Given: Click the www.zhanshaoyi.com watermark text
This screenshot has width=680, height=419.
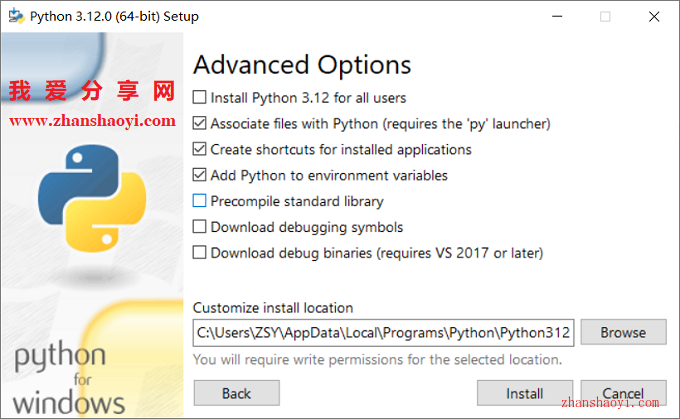Looking at the screenshot, I should tap(92, 121).
